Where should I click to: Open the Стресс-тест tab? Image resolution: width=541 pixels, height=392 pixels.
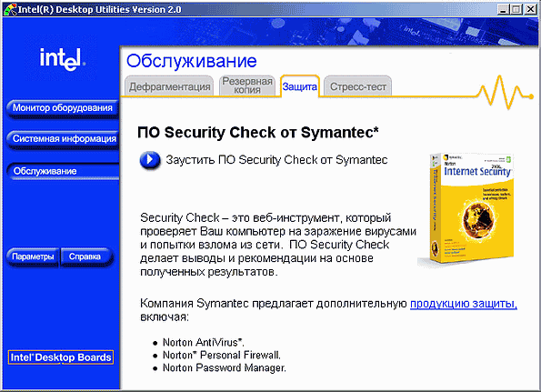(x=358, y=86)
